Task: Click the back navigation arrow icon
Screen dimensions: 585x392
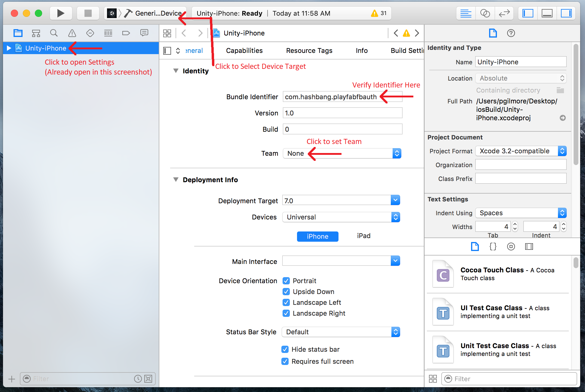Action: coord(184,33)
